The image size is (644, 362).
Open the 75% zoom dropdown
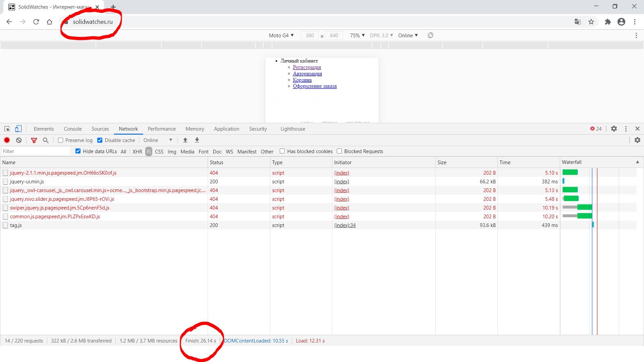tap(357, 35)
